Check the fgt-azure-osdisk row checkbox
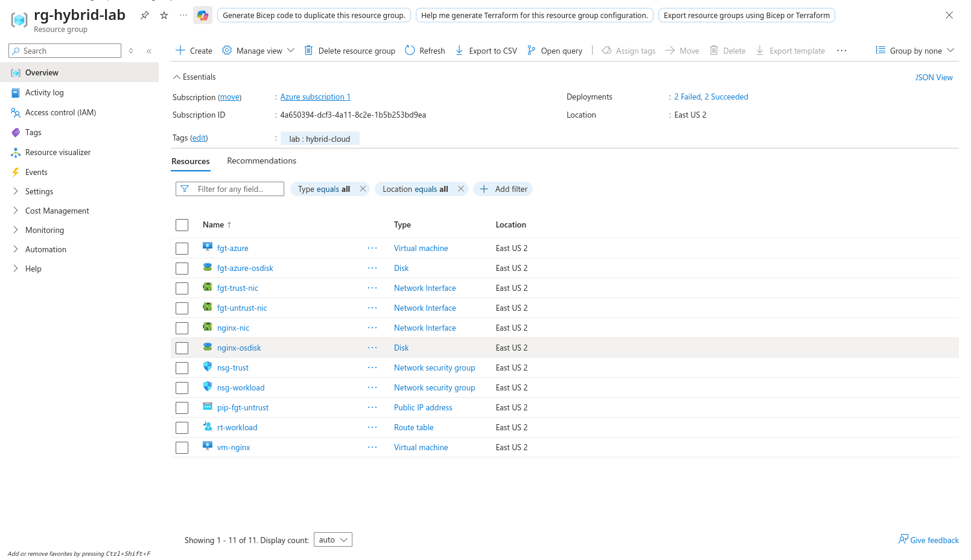971x560 pixels. [x=182, y=269]
